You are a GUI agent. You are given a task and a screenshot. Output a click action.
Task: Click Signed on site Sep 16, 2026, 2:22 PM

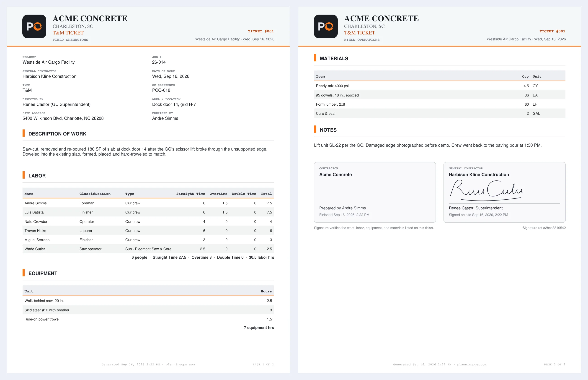pyautogui.click(x=478, y=215)
